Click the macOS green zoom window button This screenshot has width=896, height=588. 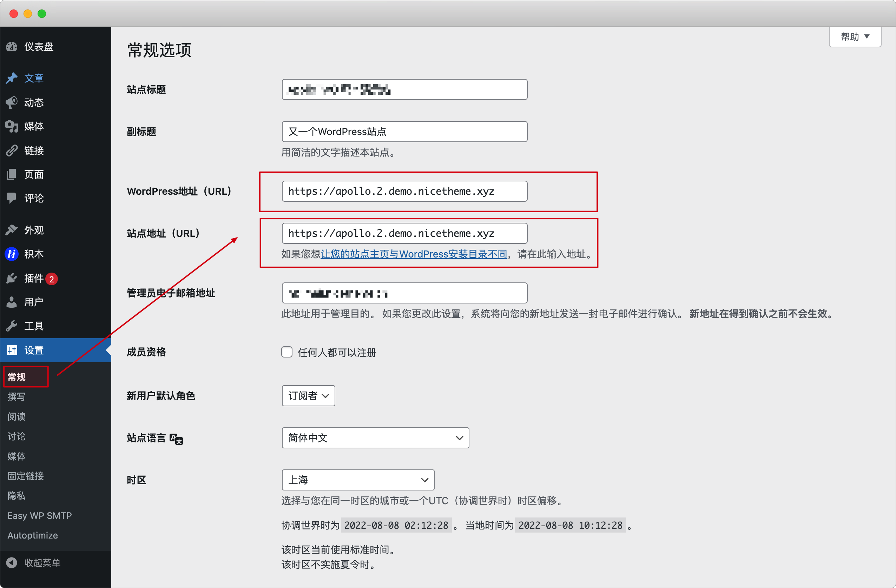coord(42,14)
